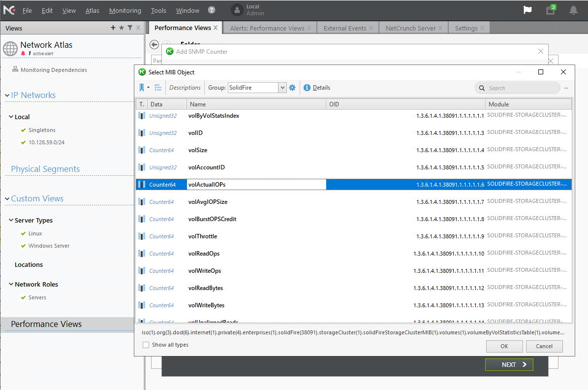Screen dimensions: 588x390
Task: Select the Linux view
Action: [35, 233]
